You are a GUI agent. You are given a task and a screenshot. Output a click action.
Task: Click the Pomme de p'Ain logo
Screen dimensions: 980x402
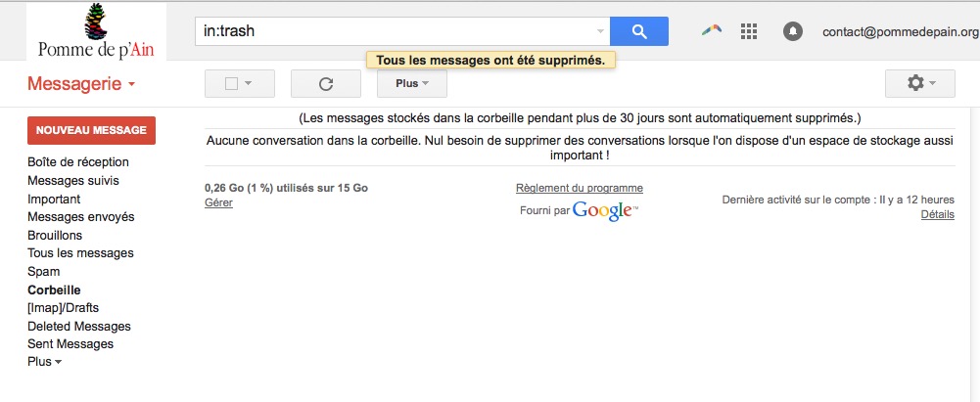(x=96, y=31)
